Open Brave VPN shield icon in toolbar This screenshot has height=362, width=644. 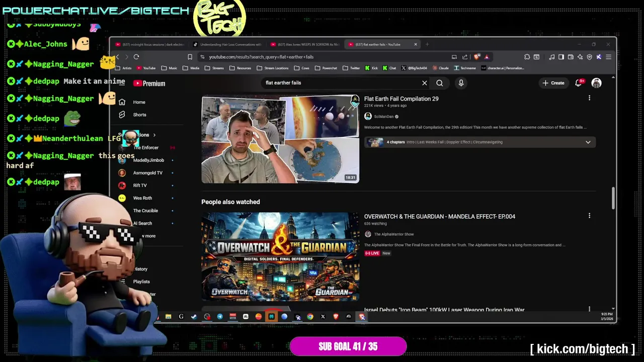click(589, 57)
